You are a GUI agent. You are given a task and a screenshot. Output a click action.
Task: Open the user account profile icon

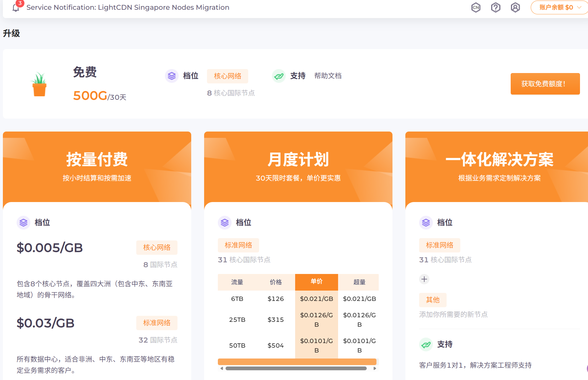(515, 7)
